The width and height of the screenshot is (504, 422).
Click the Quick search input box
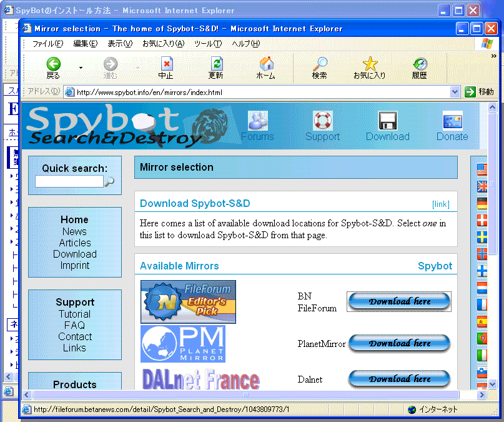click(69, 181)
